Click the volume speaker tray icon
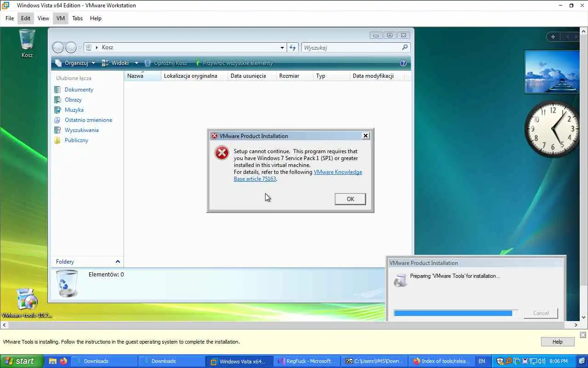This screenshot has height=368, width=588. point(541,361)
